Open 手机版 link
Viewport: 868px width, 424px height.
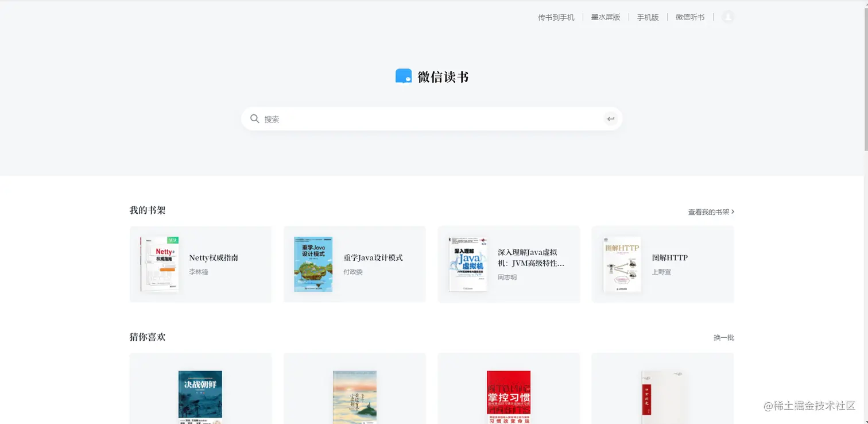pyautogui.click(x=648, y=17)
